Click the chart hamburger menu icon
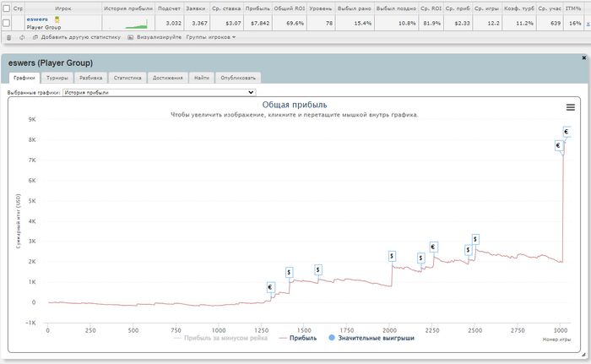The width and height of the screenshot is (591, 364). pos(571,107)
